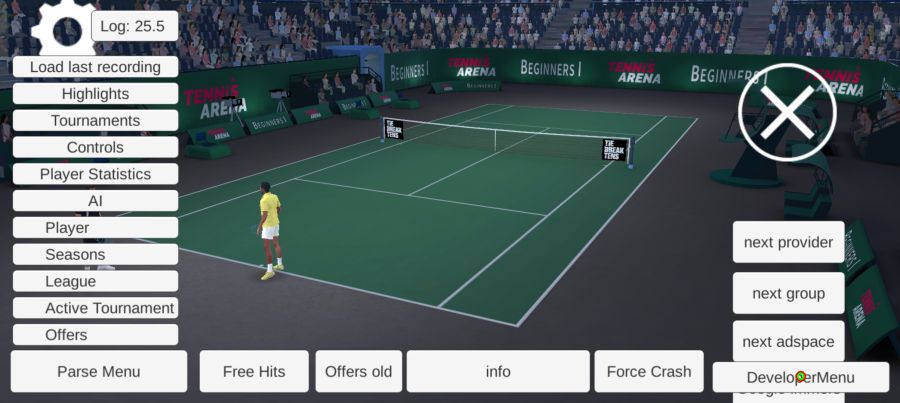Start Free Hits mode
This screenshot has height=403, width=900.
click(254, 371)
